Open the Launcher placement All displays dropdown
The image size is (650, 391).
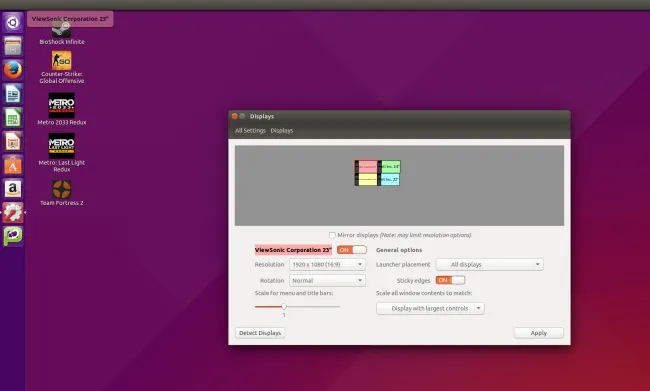click(x=489, y=265)
